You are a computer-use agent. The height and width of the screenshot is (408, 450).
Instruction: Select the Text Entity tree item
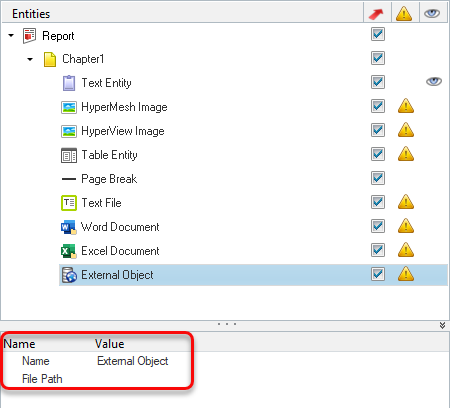coord(107,83)
